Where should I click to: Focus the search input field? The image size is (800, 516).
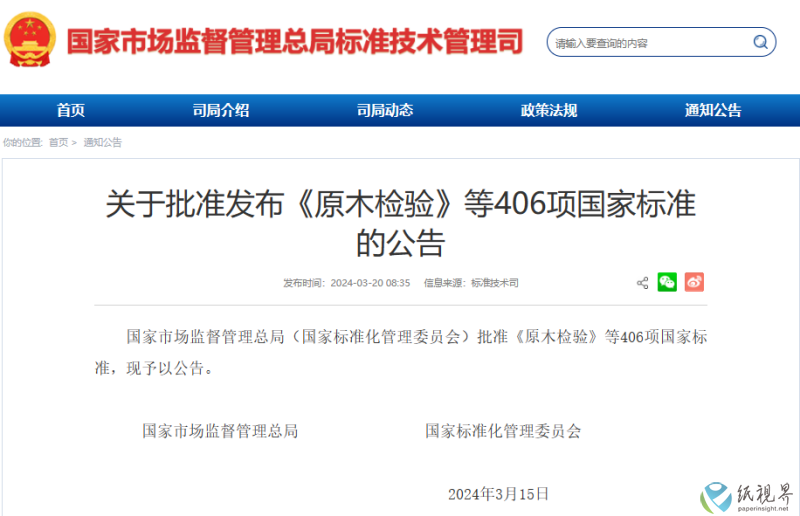pyautogui.click(x=661, y=42)
